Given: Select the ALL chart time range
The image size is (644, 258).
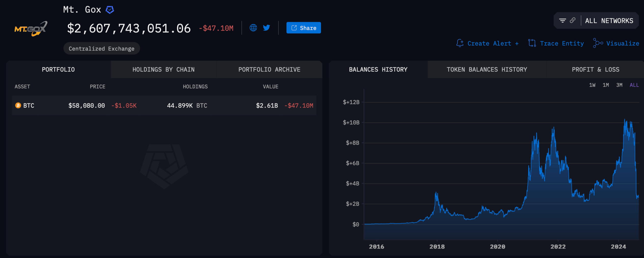Looking at the screenshot, I should 634,85.
